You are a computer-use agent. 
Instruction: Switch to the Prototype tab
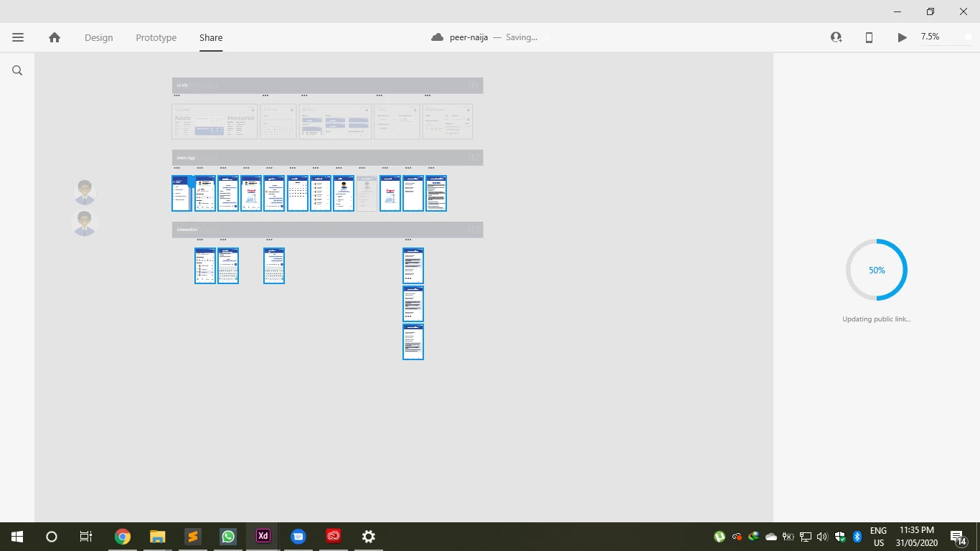point(156,37)
